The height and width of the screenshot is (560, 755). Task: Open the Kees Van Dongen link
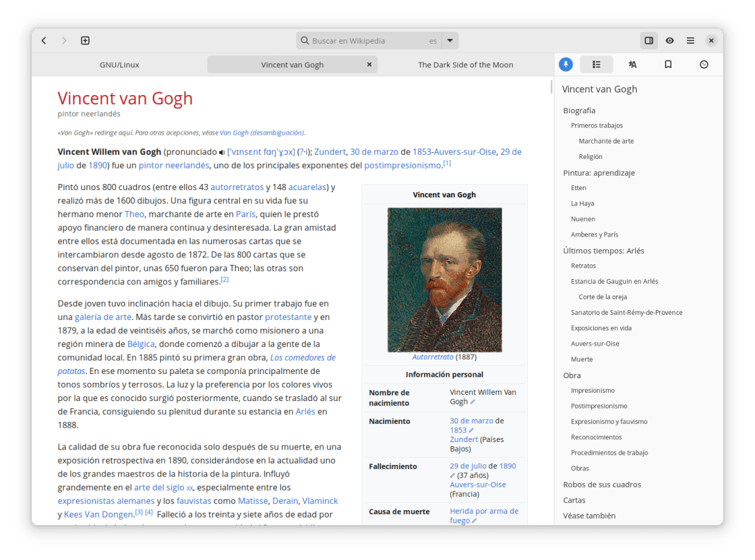coord(99,514)
